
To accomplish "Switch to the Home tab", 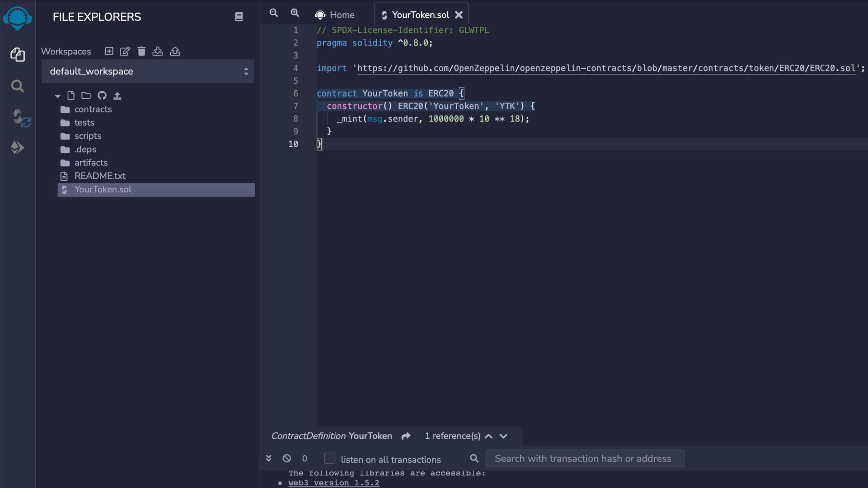I will click(335, 15).
